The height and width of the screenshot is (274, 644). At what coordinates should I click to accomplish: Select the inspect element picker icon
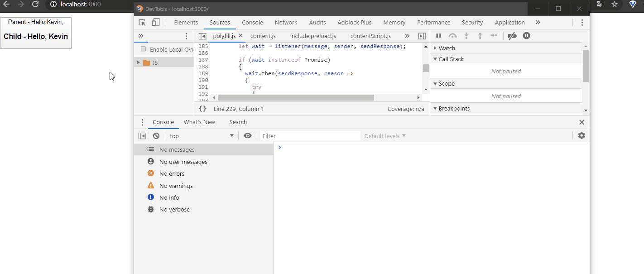coord(142,22)
